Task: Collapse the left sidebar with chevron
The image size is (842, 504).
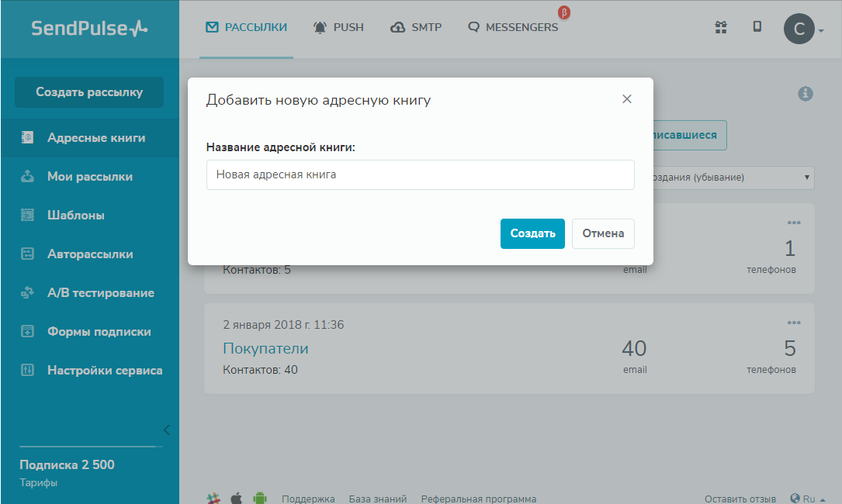Action: [x=166, y=430]
